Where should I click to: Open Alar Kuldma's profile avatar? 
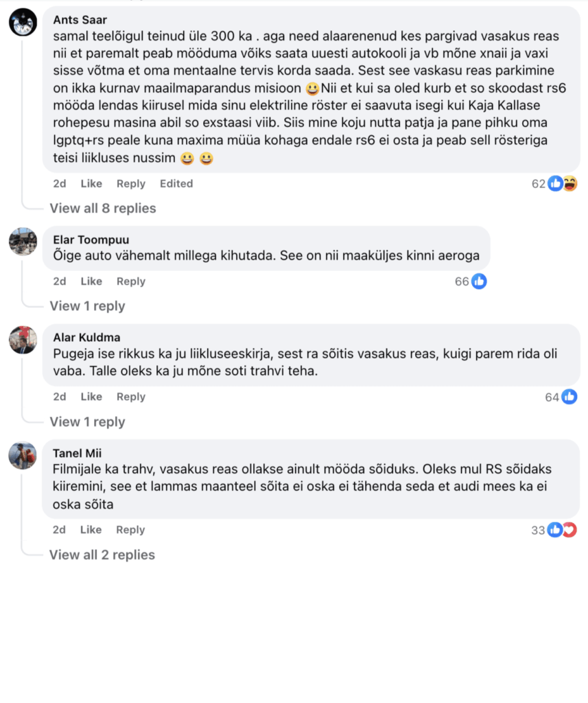click(x=23, y=339)
